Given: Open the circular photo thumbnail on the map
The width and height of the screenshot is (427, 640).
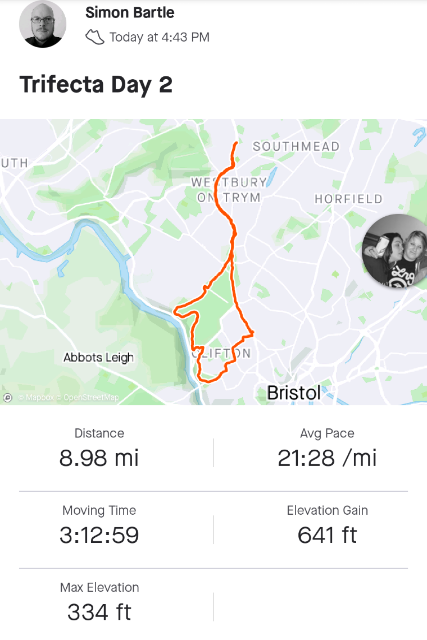Looking at the screenshot, I should tap(394, 251).
